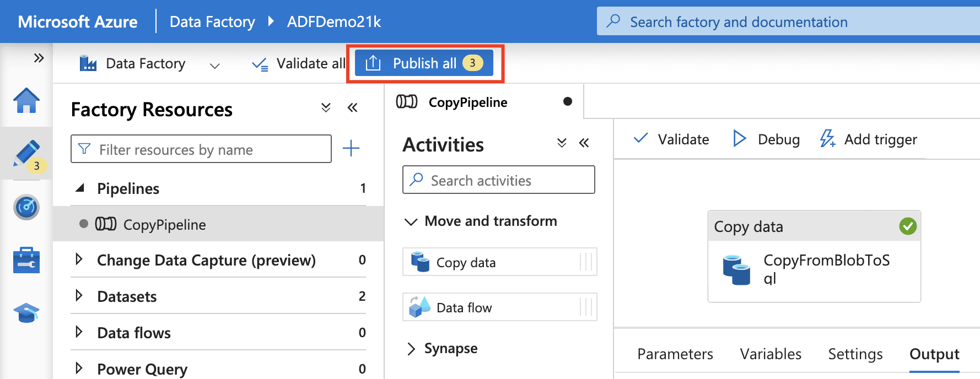Screen dimensions: 980x379
Task: Open the Home hub icon
Action: (26, 101)
